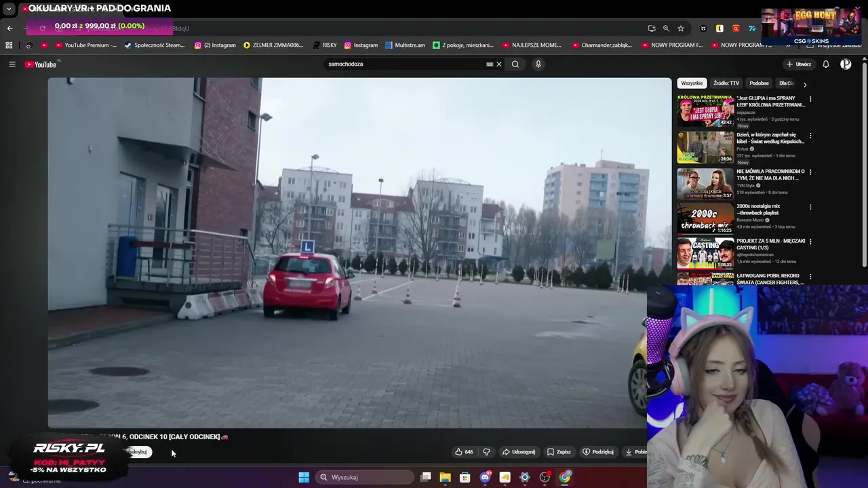Reload the page with the refresh icon

point(42,28)
